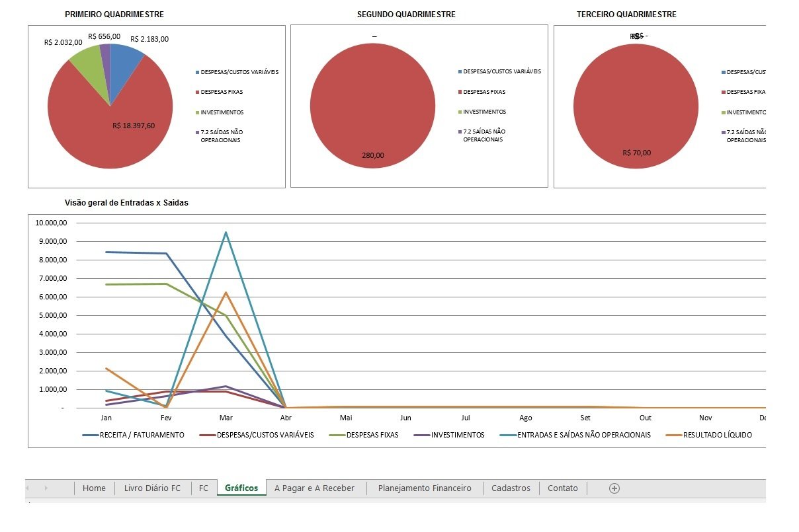The width and height of the screenshot is (799, 532).
Task: Select purple saídas não operacionais slice
Action: (106, 63)
